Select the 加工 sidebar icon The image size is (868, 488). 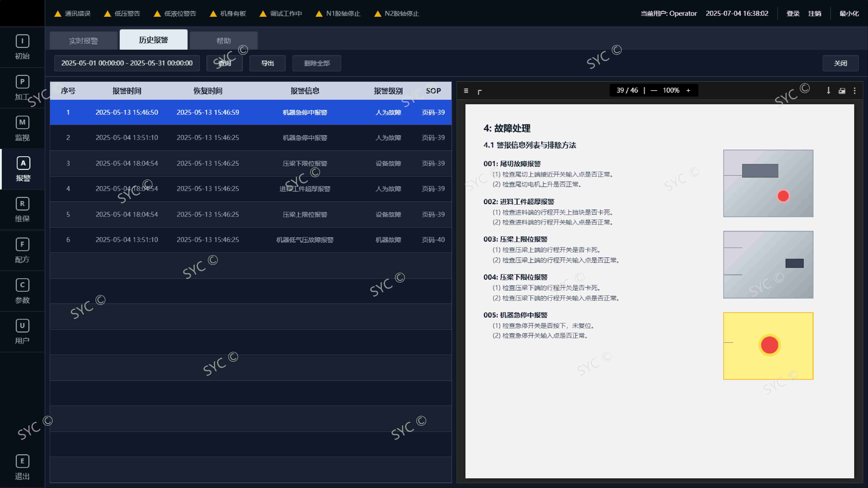coord(22,82)
